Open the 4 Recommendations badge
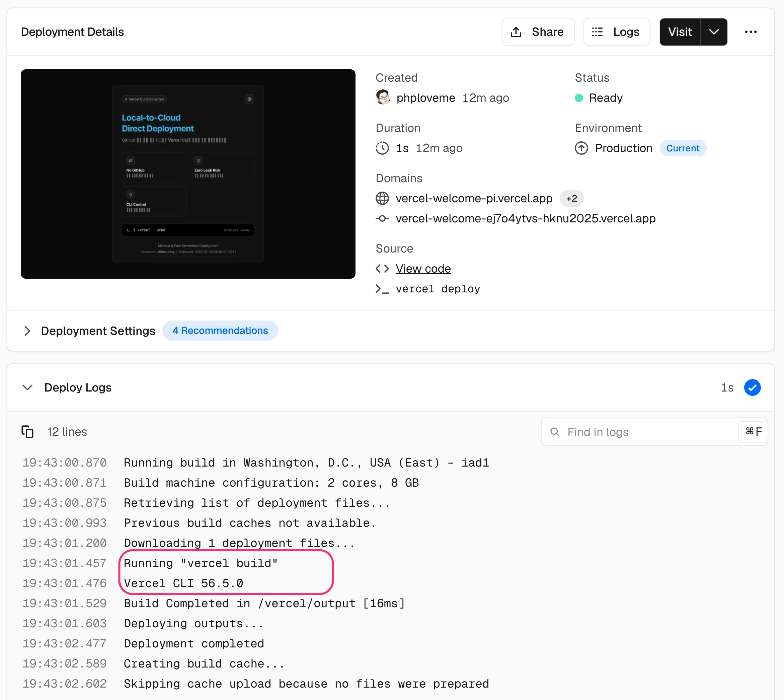Image resolution: width=784 pixels, height=700 pixels. pyautogui.click(x=220, y=331)
